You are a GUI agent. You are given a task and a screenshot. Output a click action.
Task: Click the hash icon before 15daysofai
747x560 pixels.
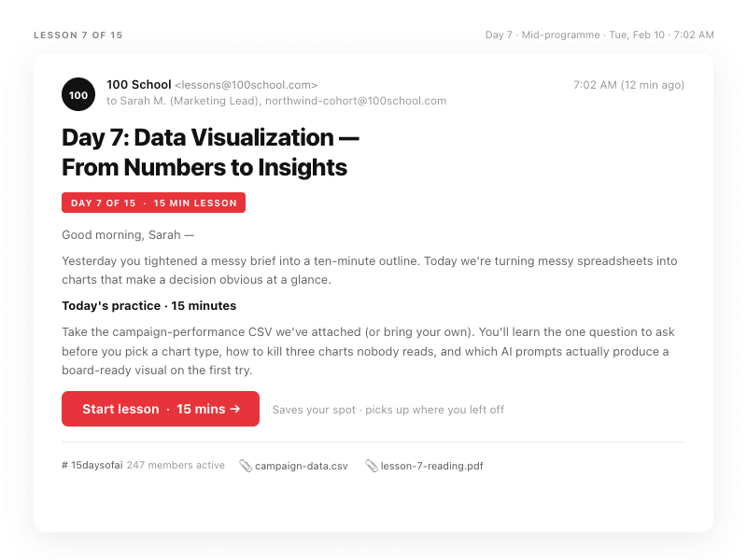(65, 466)
